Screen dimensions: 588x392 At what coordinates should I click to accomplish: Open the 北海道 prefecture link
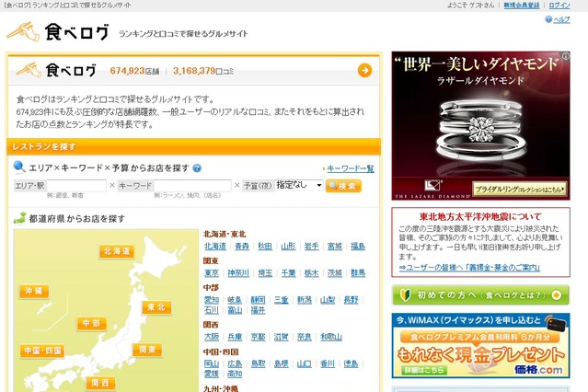coord(215,246)
